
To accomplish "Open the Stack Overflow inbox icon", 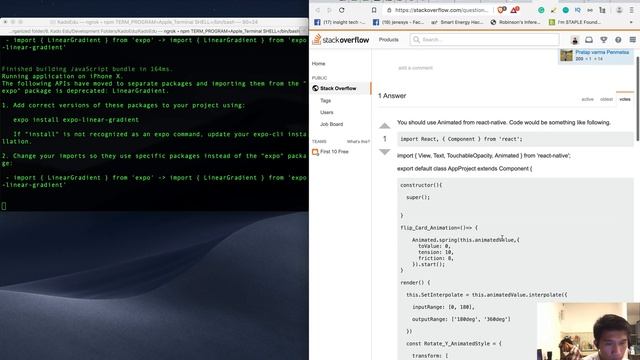I will [x=589, y=40].
